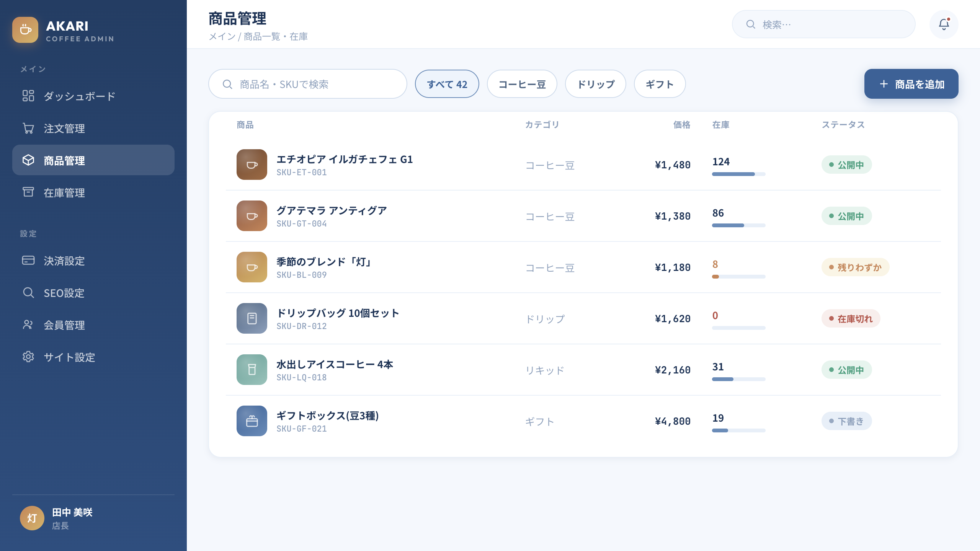Viewport: 980px width, 551px height.
Task: Open SEO設定 settings
Action: click(93, 292)
